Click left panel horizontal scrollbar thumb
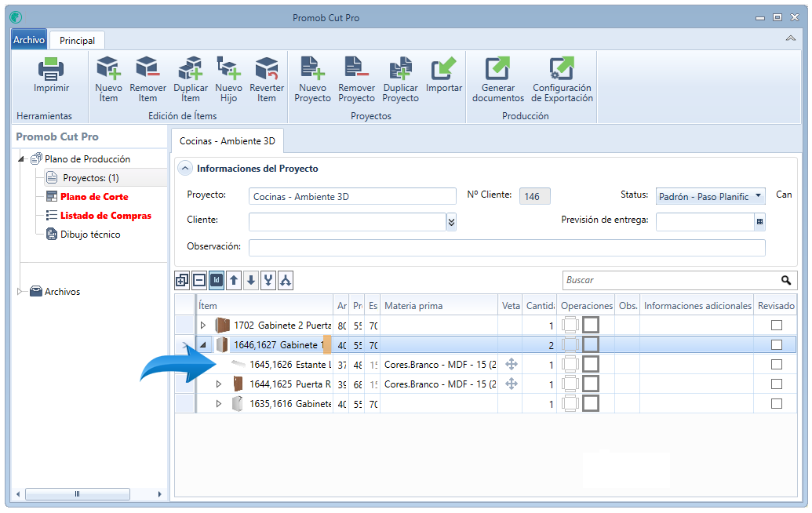This screenshot has height=513, width=812. click(77, 494)
